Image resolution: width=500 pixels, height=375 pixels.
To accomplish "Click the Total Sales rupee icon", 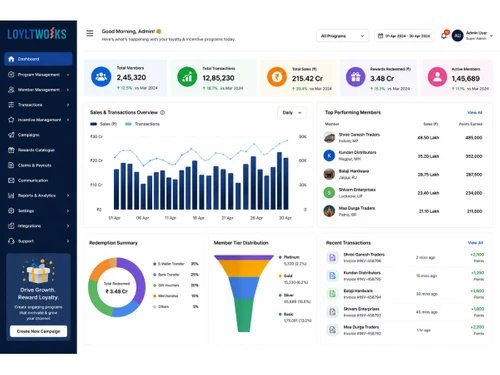I will click(277, 77).
